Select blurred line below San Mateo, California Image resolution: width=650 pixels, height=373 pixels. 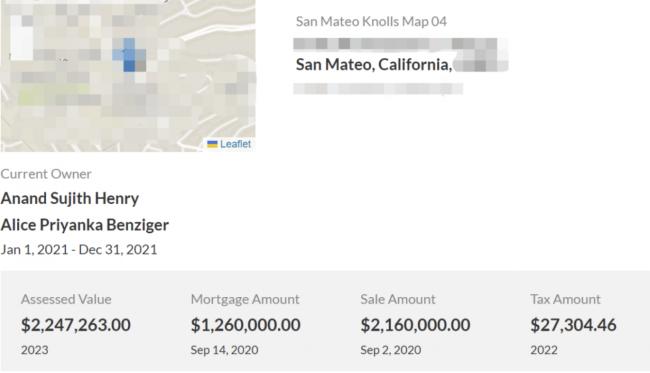tap(378, 88)
